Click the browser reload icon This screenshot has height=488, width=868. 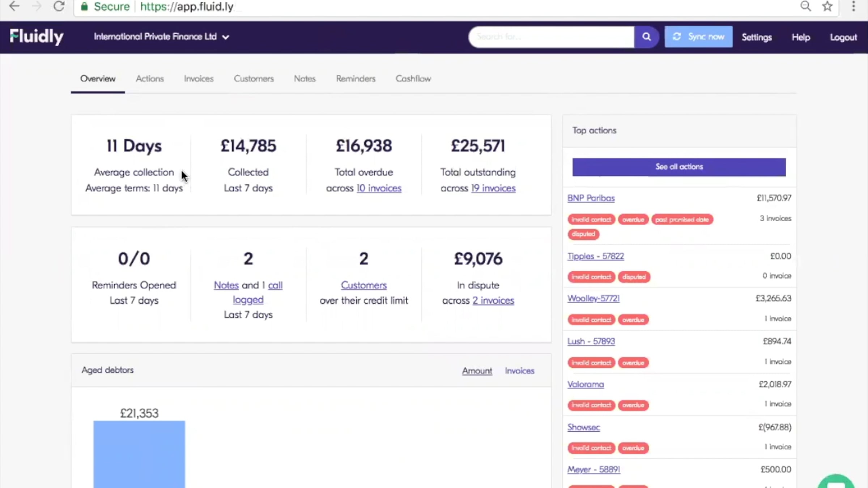pyautogui.click(x=59, y=6)
